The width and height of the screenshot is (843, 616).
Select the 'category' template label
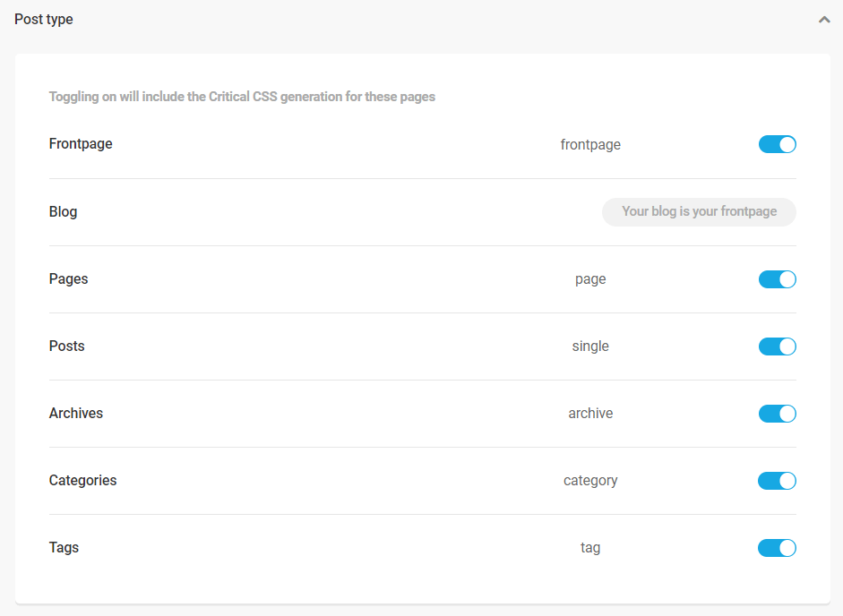tap(590, 480)
